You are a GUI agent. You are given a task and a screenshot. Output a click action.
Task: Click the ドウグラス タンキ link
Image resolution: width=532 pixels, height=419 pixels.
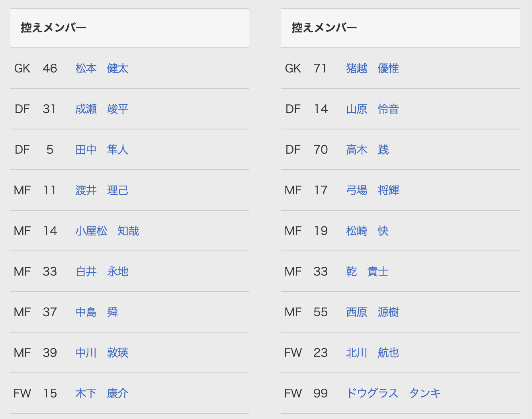tap(393, 394)
